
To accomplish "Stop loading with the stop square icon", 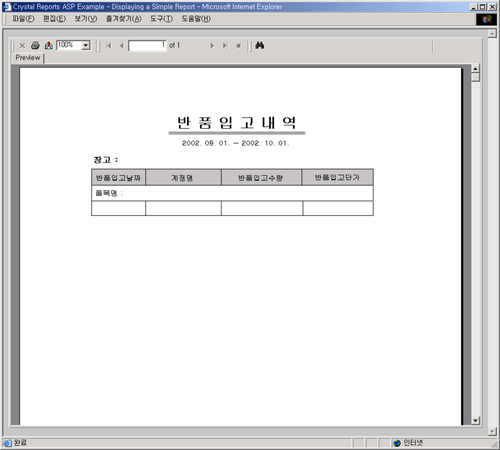I will [239, 46].
